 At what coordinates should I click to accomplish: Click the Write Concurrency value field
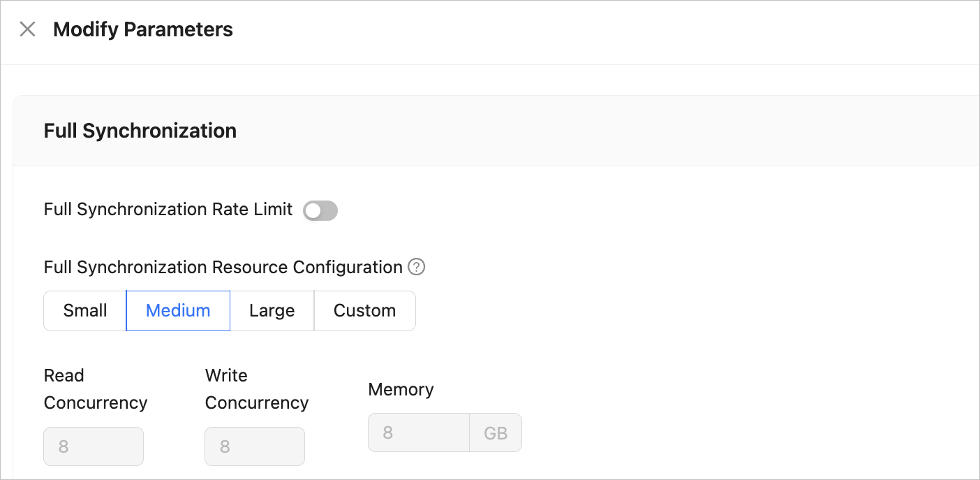255,446
